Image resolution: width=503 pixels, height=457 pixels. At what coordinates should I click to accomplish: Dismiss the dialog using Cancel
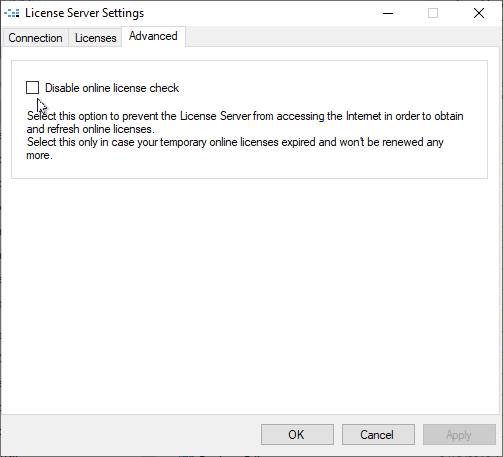tap(378, 434)
